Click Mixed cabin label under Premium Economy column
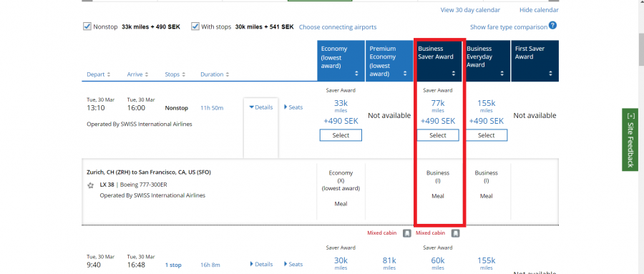The width and height of the screenshot is (644, 274). (382, 233)
